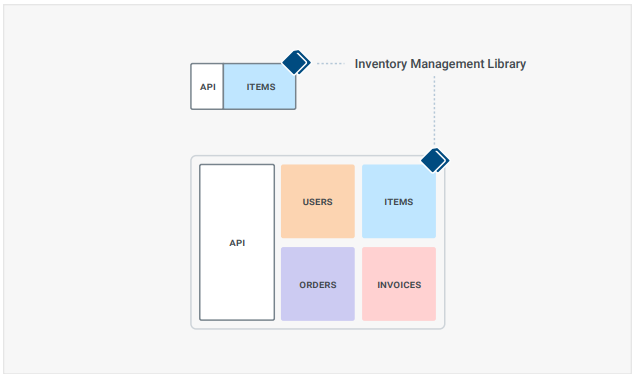Click the gutter between ORDERS and INVOICES
637x379 pixels.
coord(358,284)
